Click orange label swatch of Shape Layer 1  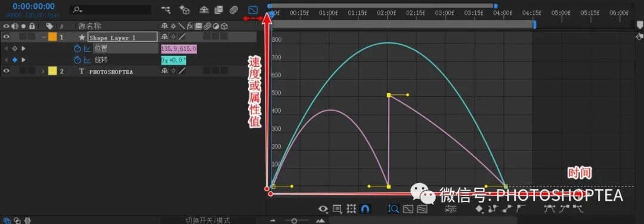pos(52,37)
